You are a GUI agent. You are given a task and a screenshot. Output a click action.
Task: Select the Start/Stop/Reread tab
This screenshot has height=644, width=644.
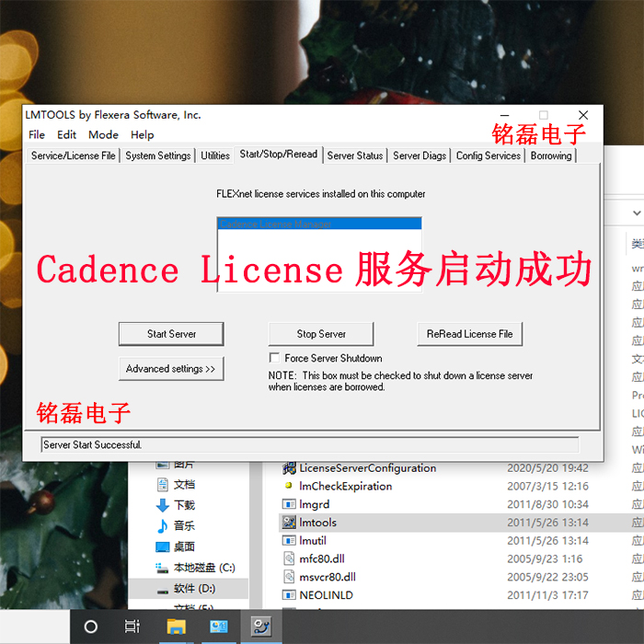(x=279, y=154)
